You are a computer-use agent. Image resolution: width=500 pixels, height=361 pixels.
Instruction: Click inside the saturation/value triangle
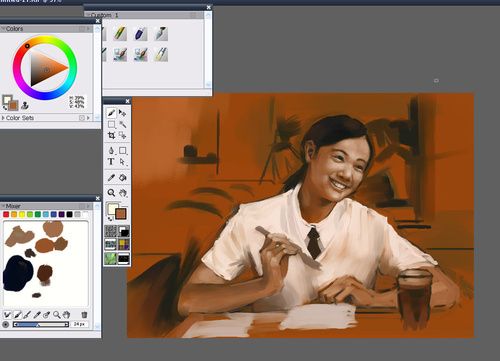45,68
